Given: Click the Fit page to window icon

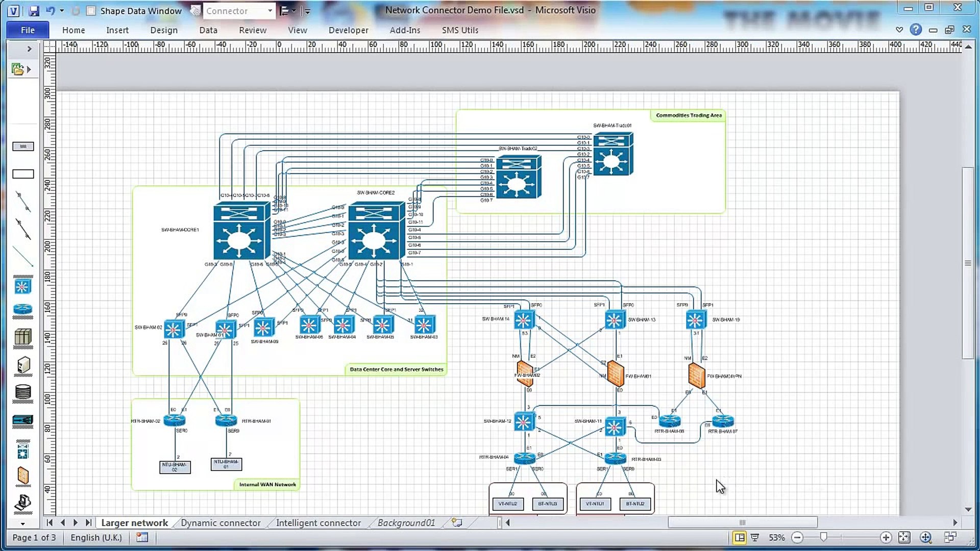Looking at the screenshot, I should pyautogui.click(x=904, y=537).
